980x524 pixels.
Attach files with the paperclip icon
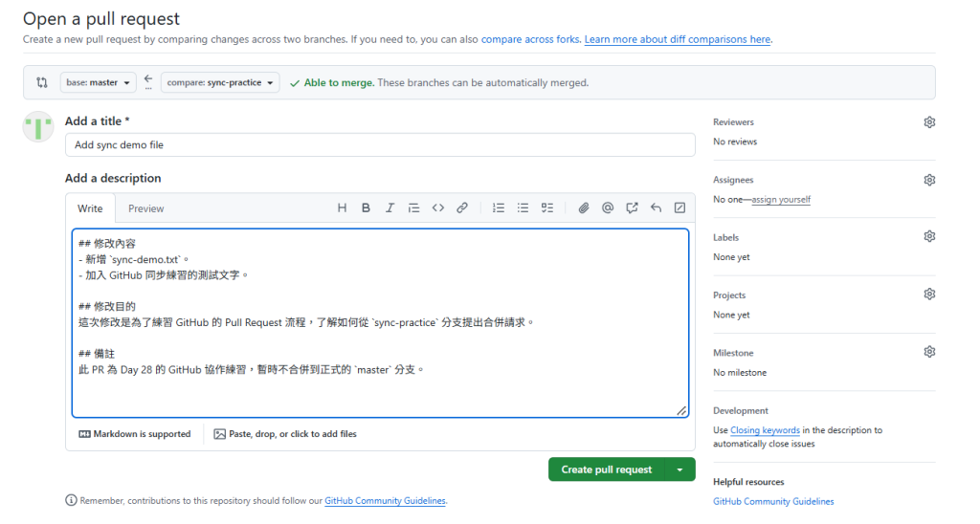(x=583, y=208)
